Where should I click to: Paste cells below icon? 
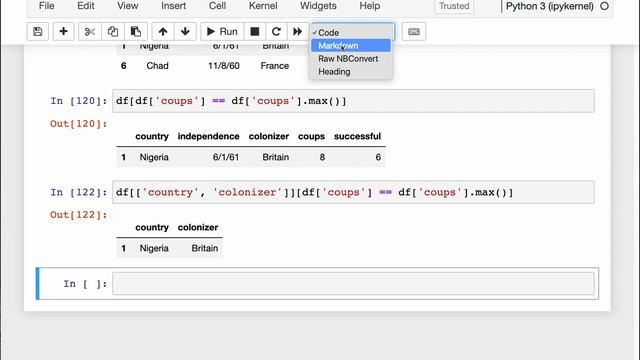coord(136,31)
